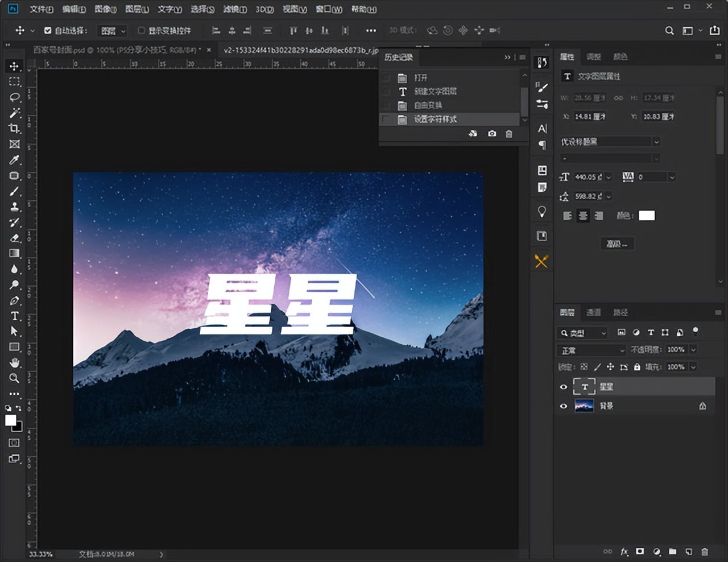Viewport: 728px width, 562px height.
Task: Open the 正常 blend mode dropdown
Action: [592, 350]
